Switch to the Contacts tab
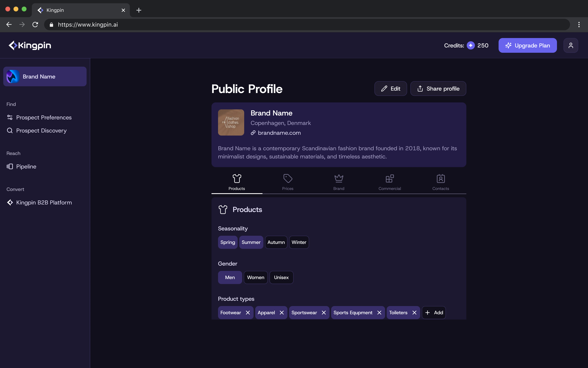 (441, 183)
